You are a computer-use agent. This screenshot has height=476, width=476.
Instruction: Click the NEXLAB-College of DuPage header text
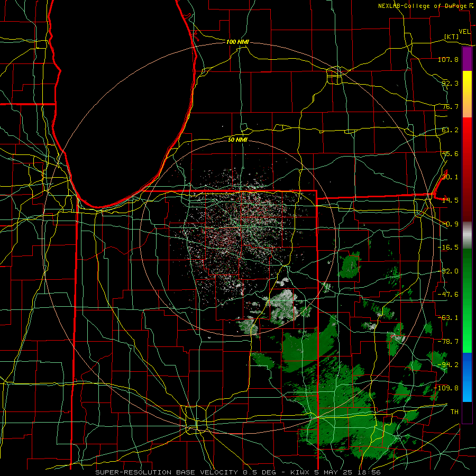click(x=422, y=6)
